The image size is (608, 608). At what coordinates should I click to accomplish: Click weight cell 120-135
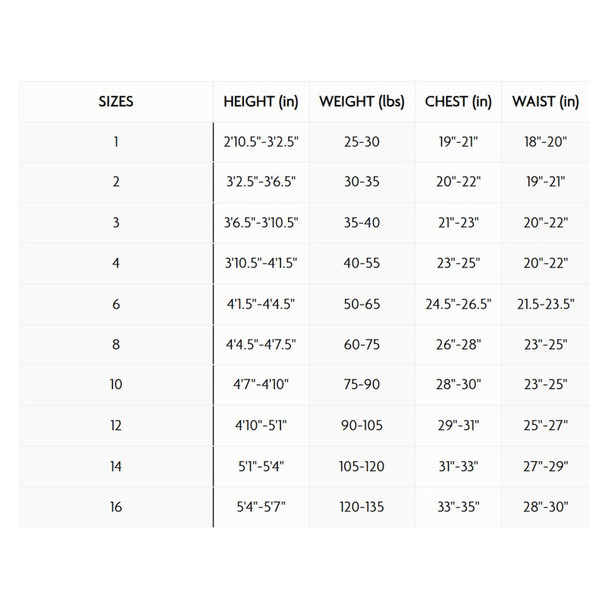361,507
